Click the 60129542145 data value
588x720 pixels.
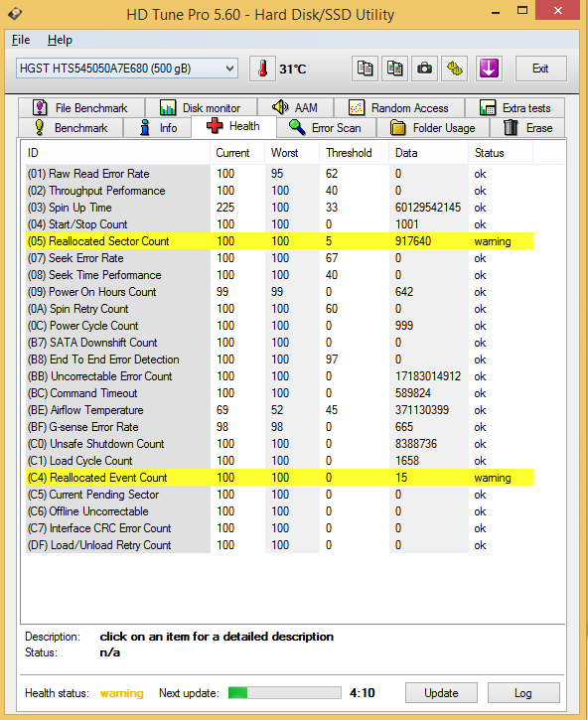point(428,208)
